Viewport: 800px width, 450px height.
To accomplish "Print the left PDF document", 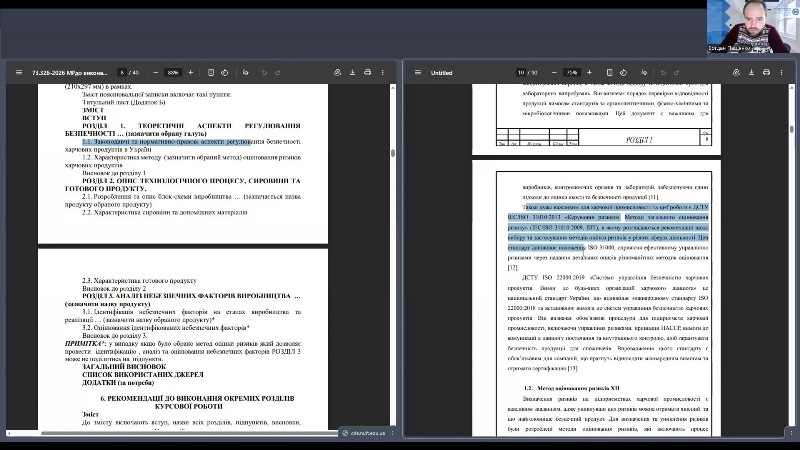I will coord(367,72).
